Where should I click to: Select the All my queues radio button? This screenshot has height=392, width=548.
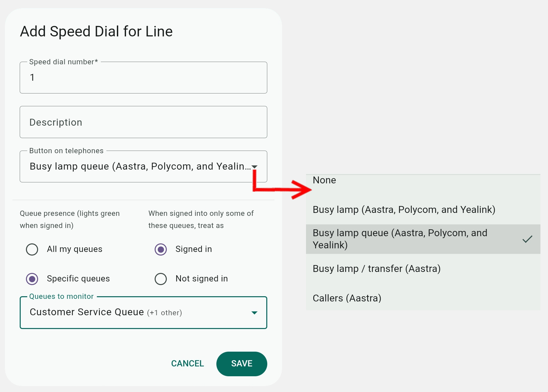tap(32, 249)
